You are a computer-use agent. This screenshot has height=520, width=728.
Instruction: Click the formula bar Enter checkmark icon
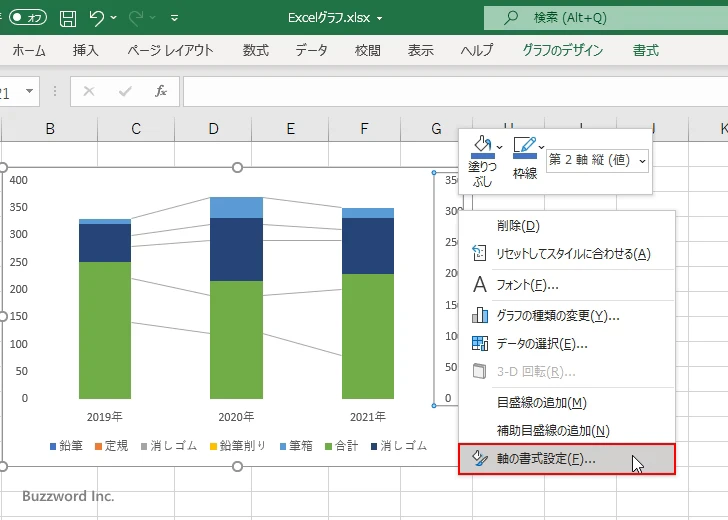[125, 91]
